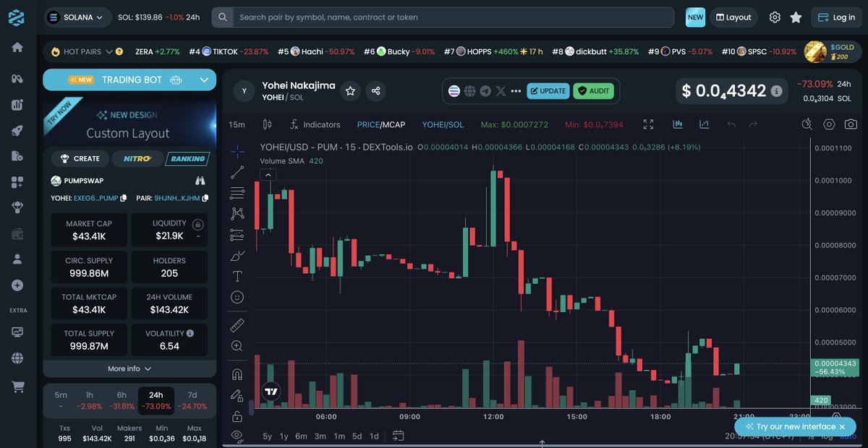The image size is (868, 448).
Task: Open the 15m timeframe dropdown
Action: [237, 124]
